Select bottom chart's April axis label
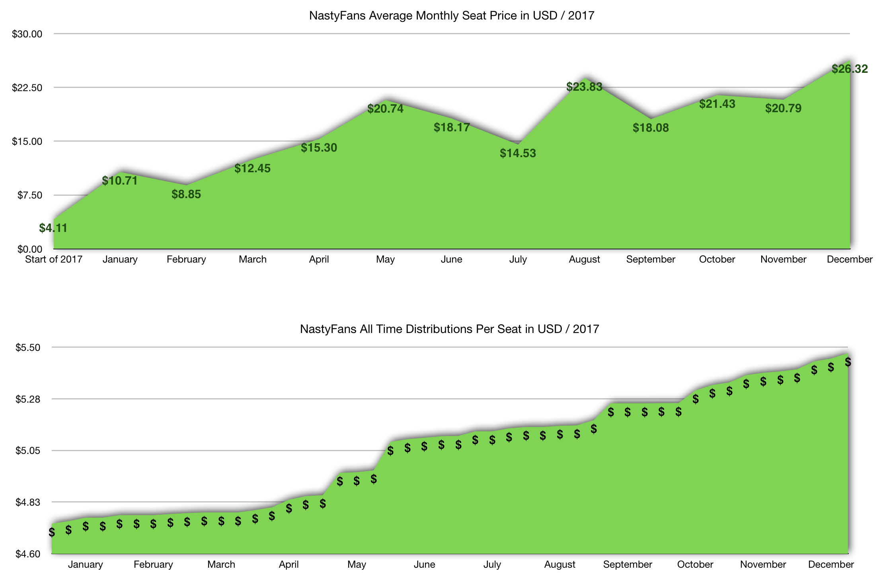Viewport: 877px width, 588px height. pyautogui.click(x=288, y=565)
